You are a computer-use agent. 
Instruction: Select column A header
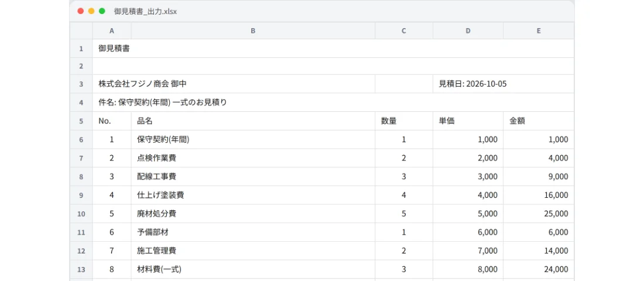click(112, 31)
